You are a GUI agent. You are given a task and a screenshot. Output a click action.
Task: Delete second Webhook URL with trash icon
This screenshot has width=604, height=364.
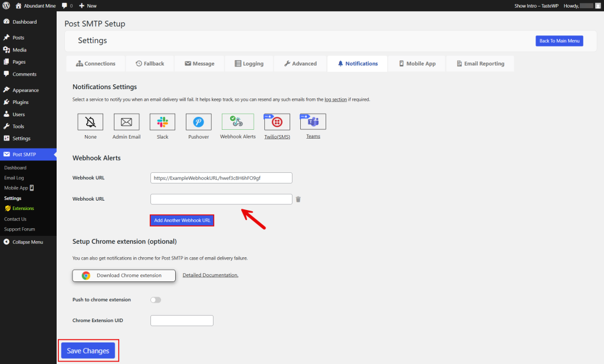pos(298,199)
